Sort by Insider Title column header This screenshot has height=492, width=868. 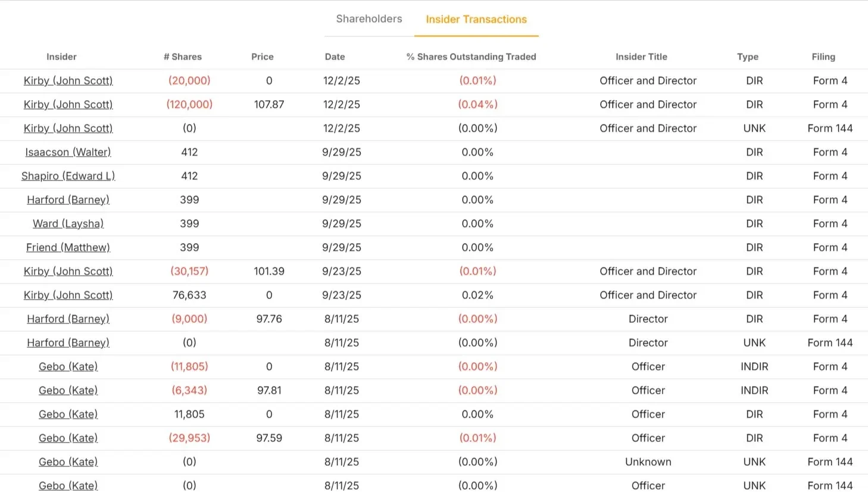coord(641,57)
